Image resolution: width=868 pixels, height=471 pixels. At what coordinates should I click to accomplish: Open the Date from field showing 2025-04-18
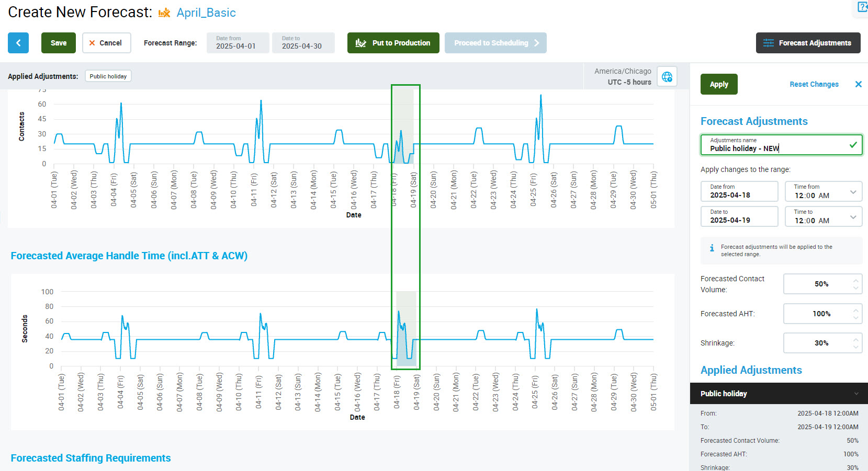coord(739,191)
